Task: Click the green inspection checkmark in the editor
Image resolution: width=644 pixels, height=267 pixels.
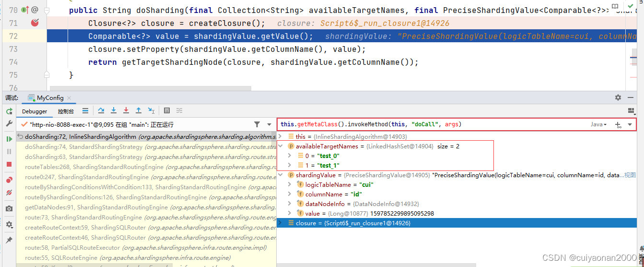Action: [x=630, y=5]
